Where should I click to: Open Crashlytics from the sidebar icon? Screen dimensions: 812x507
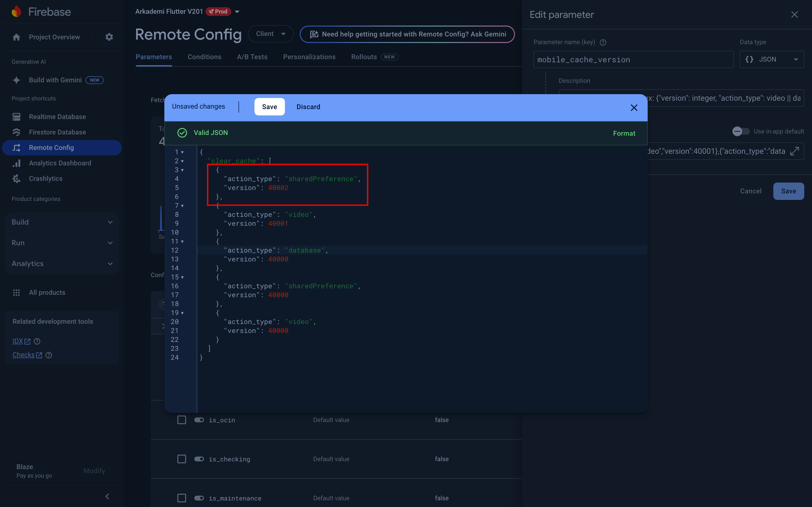tap(16, 178)
